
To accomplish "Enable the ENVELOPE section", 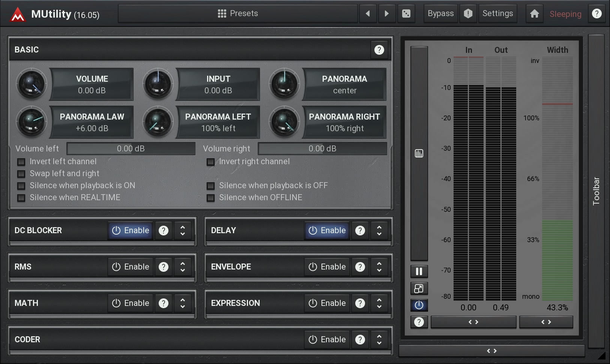I will tap(327, 267).
